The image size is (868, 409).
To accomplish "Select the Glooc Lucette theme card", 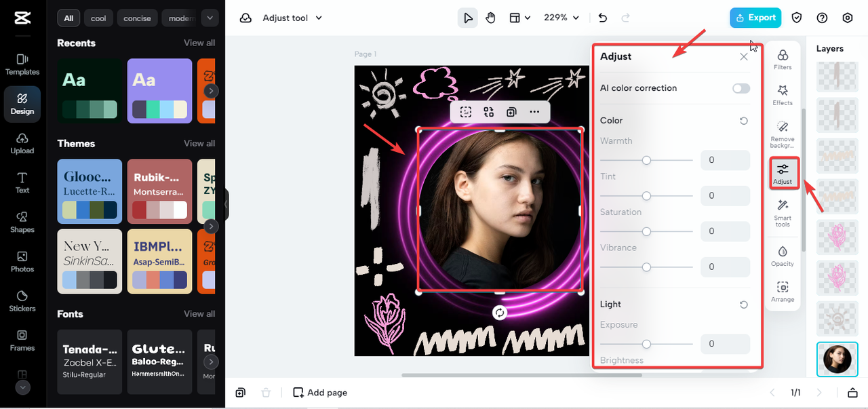I will coord(90,191).
